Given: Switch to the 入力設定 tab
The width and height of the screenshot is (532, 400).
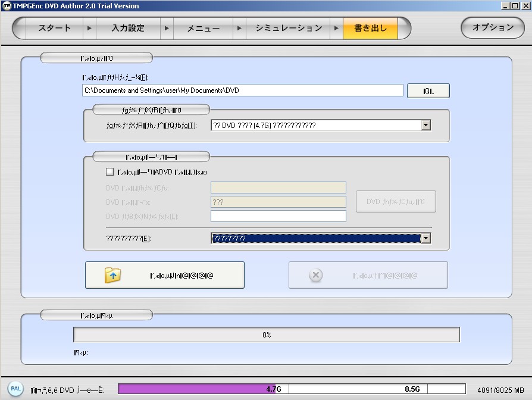Looking at the screenshot, I should tap(128, 28).
